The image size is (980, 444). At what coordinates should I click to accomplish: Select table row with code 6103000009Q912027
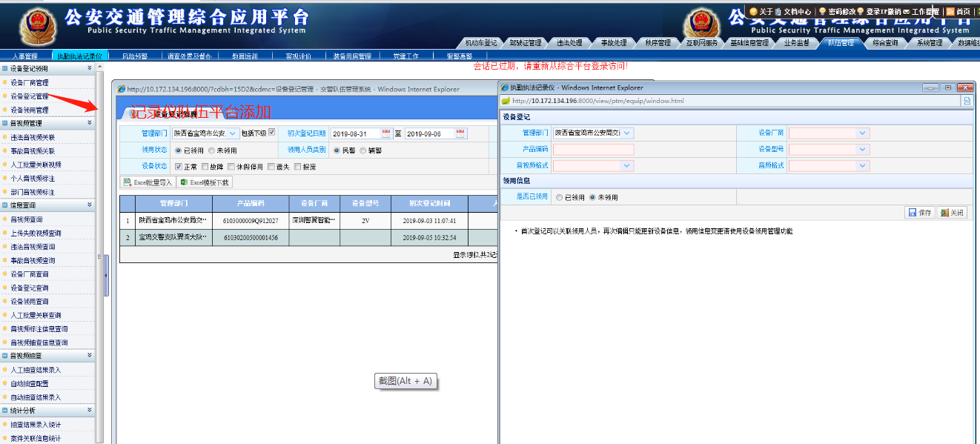[x=308, y=221]
